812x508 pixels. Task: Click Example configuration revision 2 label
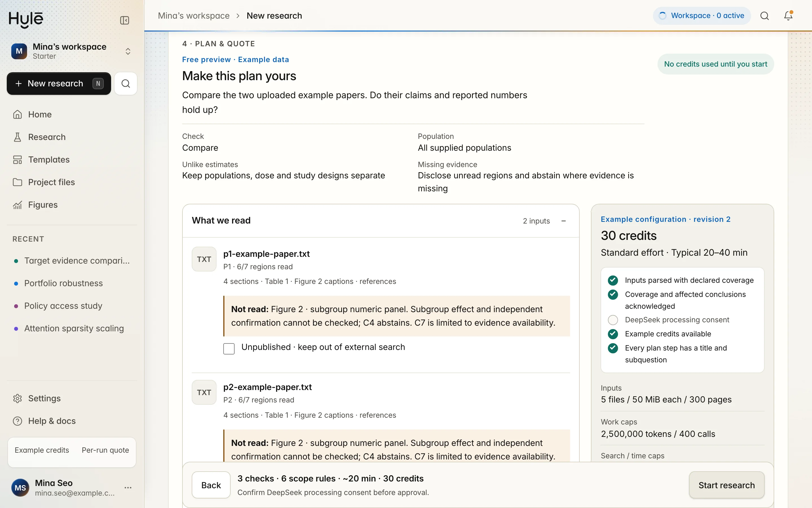(665, 219)
